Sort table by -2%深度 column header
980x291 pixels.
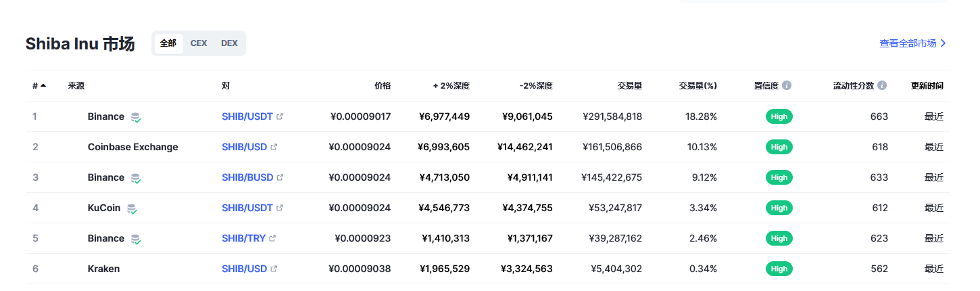536,86
